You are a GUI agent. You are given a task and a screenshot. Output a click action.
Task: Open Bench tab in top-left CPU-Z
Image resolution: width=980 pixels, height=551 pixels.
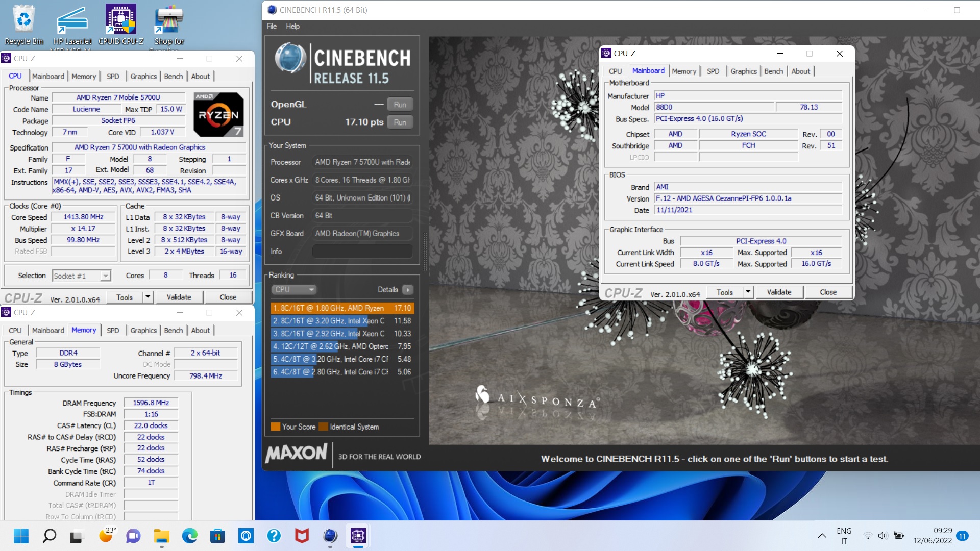174,76
